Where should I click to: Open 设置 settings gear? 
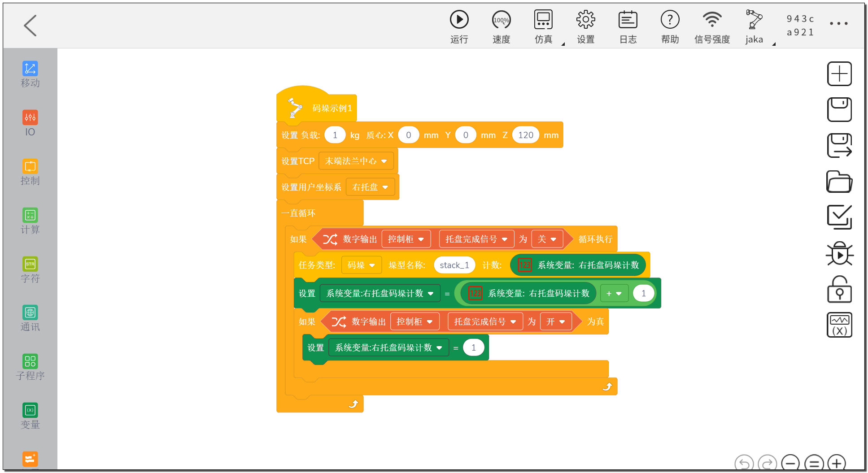coord(585,27)
